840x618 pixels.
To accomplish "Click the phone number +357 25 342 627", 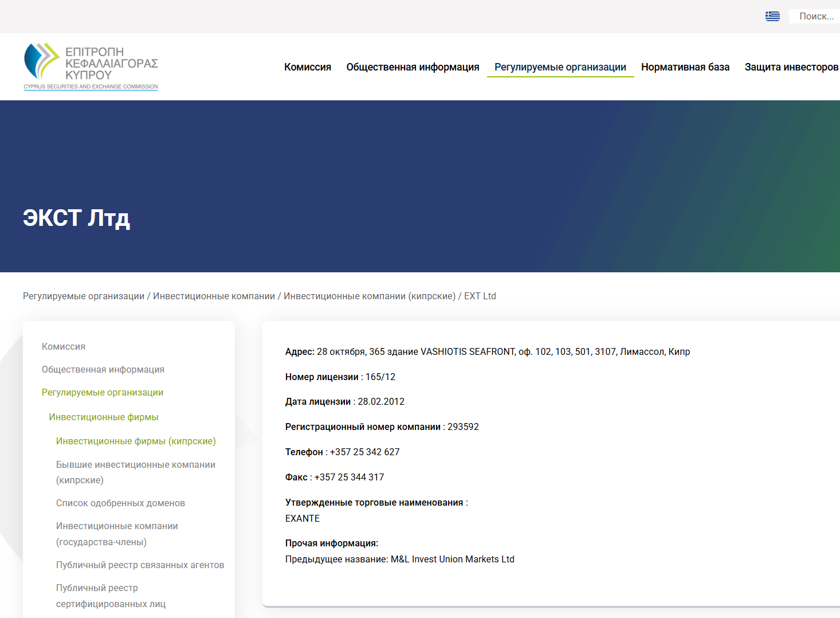I will (x=364, y=452).
